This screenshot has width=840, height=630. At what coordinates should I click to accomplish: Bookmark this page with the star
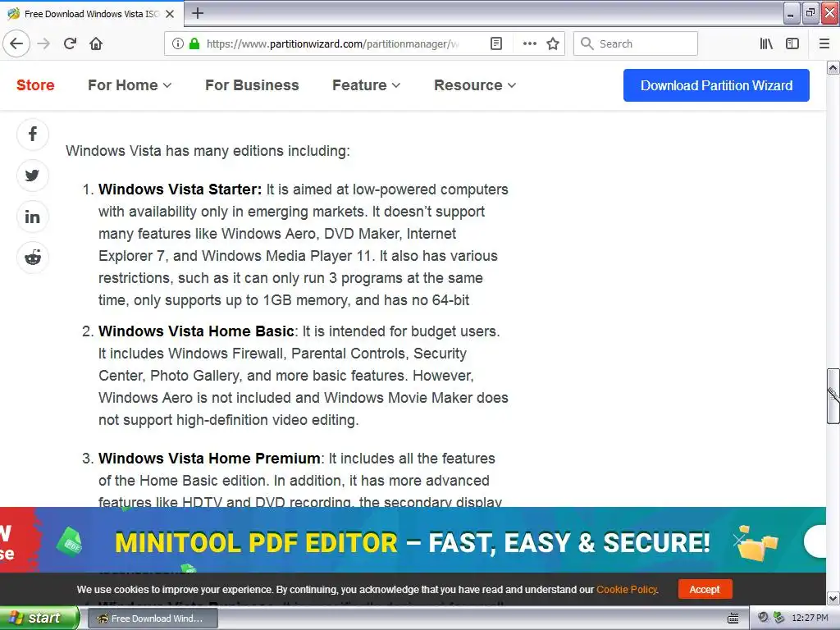coord(553,43)
